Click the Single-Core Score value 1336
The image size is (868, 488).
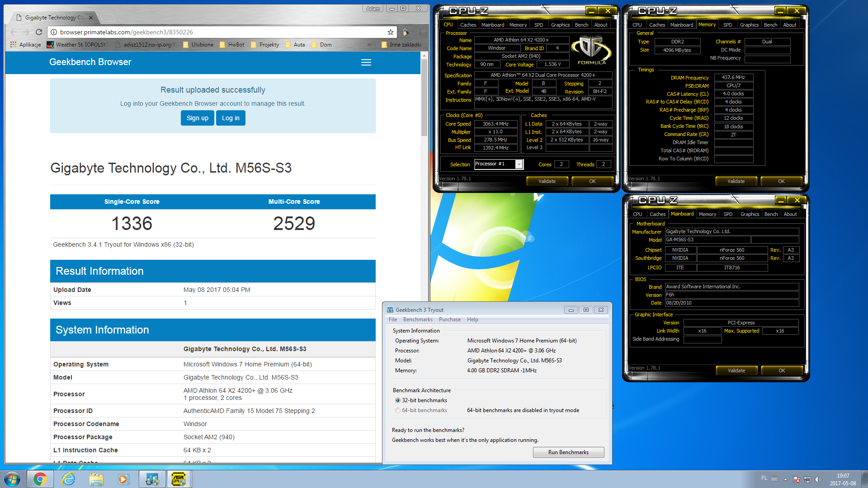click(x=132, y=223)
